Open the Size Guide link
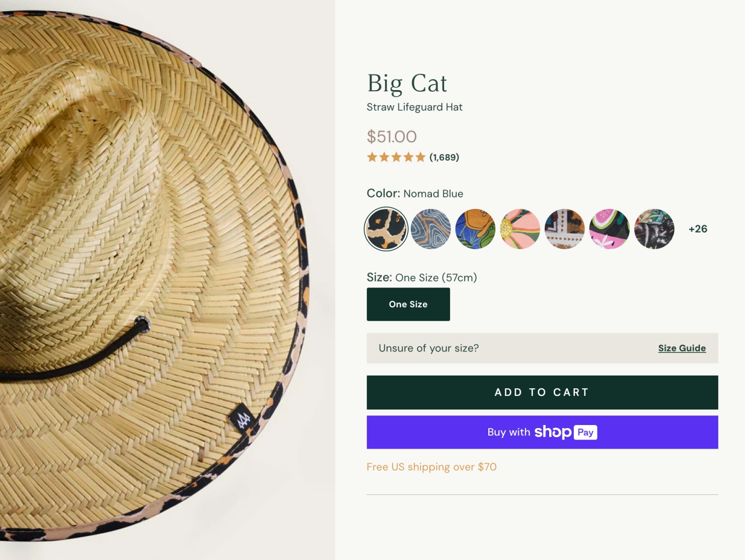The width and height of the screenshot is (745, 560). [x=682, y=348]
